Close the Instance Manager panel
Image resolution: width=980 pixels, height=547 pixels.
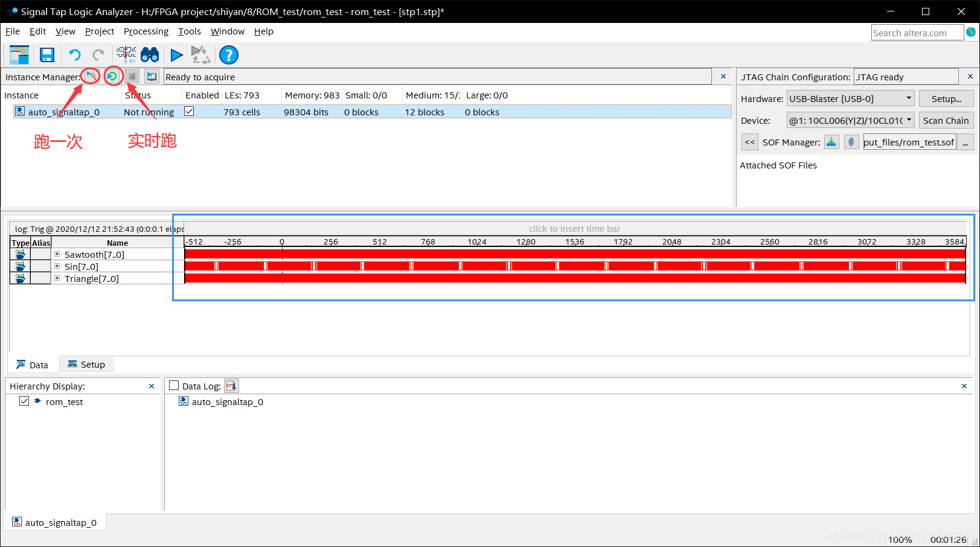click(x=723, y=77)
